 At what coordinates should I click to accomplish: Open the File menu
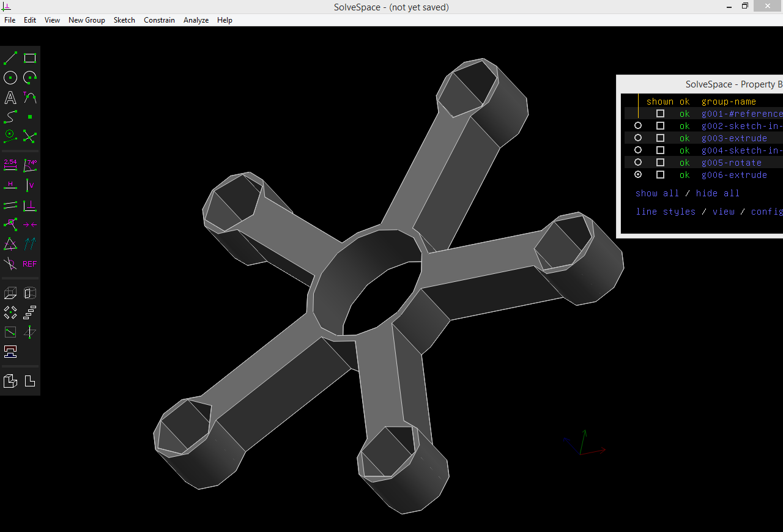[10, 20]
